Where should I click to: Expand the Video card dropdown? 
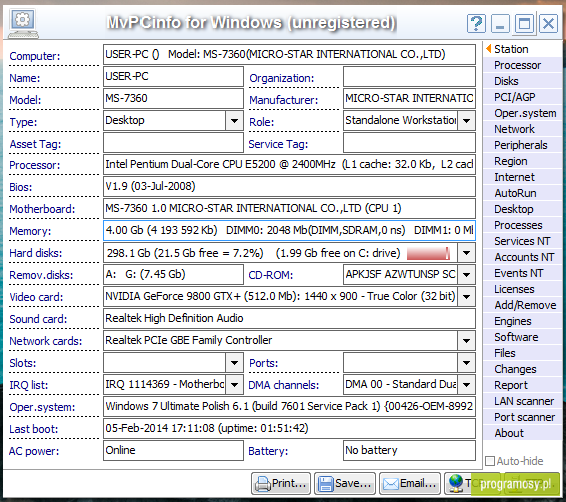coord(466,297)
